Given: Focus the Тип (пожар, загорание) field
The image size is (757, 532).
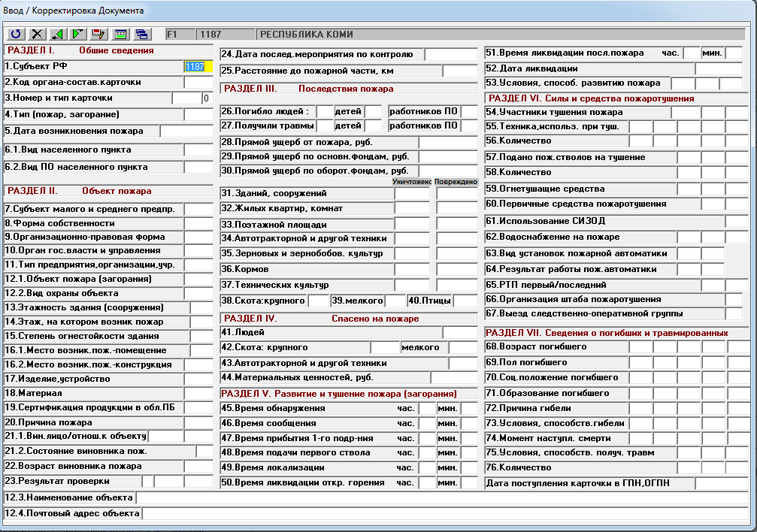Looking at the screenshot, I should (x=198, y=114).
